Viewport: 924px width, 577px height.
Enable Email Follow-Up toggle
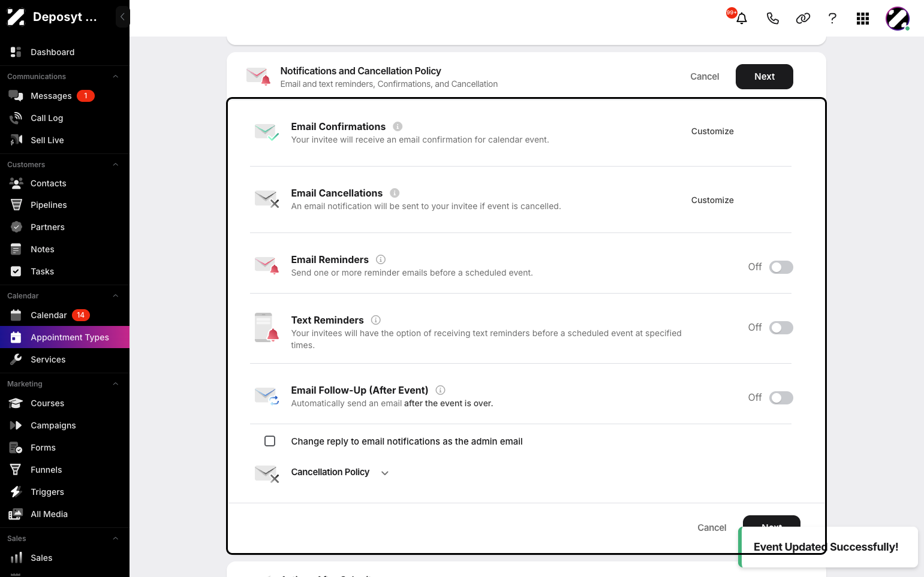click(x=781, y=398)
